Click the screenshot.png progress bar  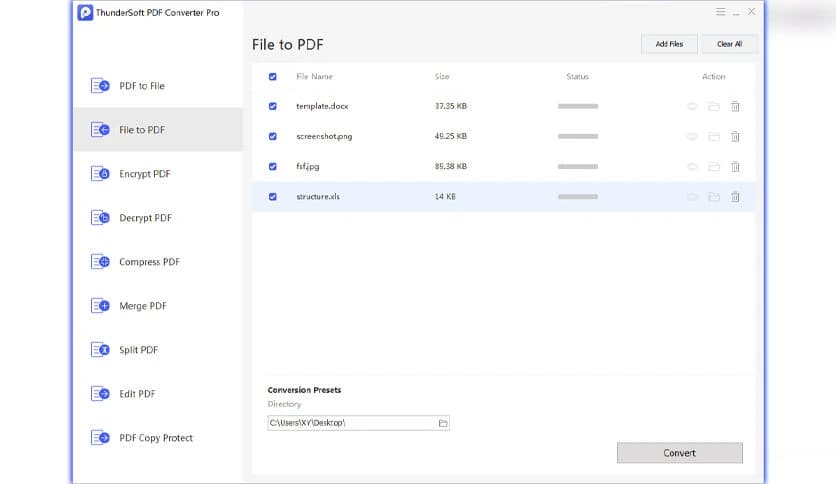(x=578, y=136)
